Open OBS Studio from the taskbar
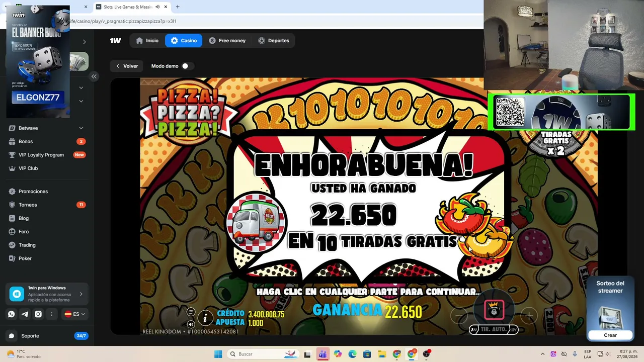The height and width of the screenshot is (362, 644). pyautogui.click(x=427, y=354)
